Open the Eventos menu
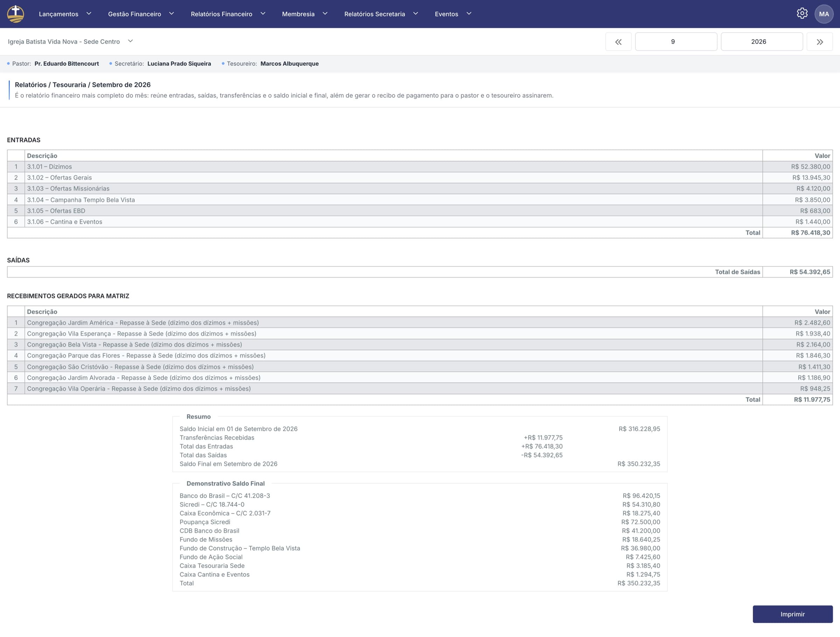This screenshot has height=637, width=840. (446, 14)
